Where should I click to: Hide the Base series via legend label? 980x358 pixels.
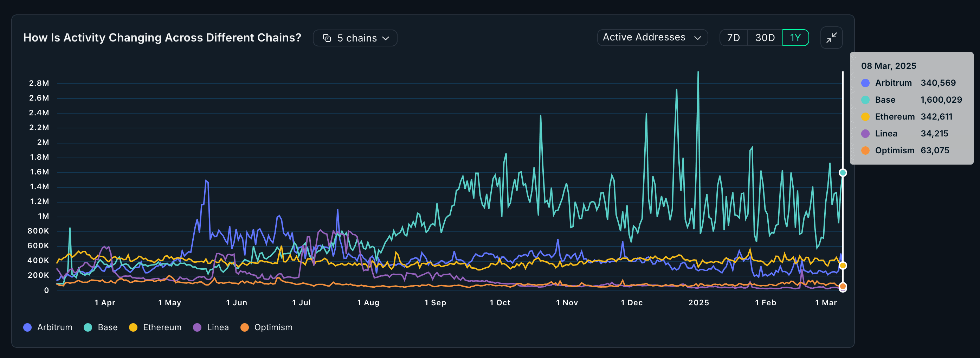[107, 327]
